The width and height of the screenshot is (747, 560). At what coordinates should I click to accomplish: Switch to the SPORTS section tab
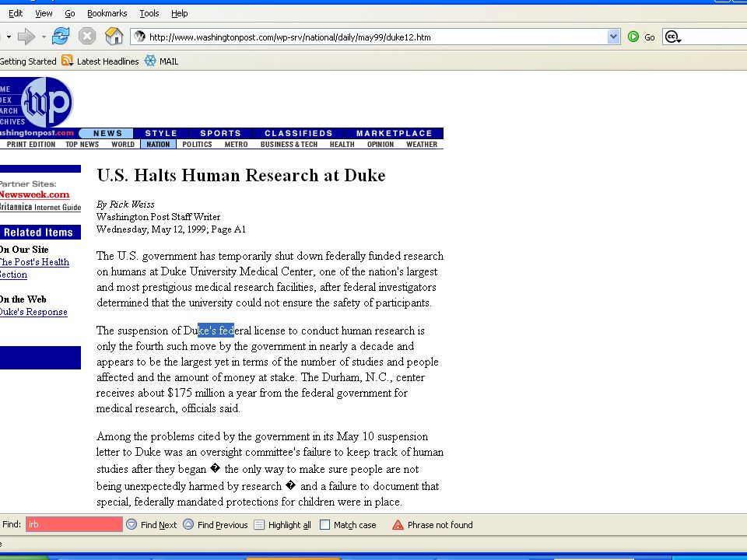click(x=220, y=133)
